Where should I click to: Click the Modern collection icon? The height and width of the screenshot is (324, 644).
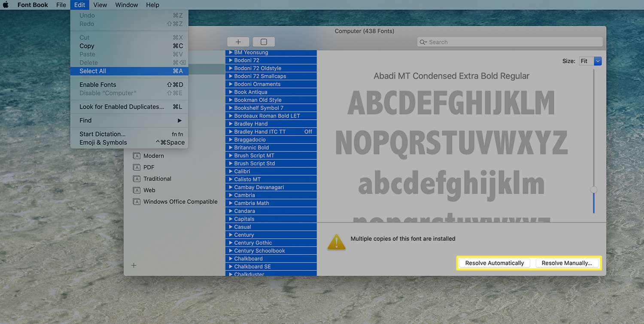pos(137,156)
